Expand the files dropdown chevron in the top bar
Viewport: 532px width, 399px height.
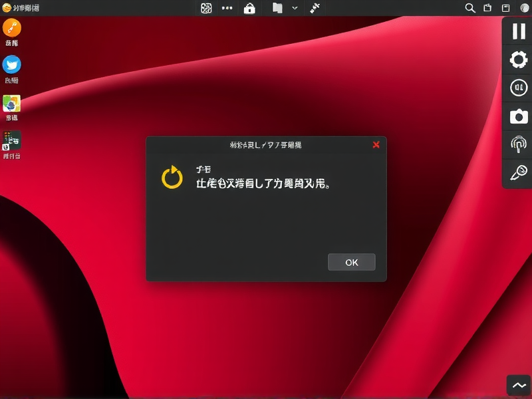coord(294,8)
